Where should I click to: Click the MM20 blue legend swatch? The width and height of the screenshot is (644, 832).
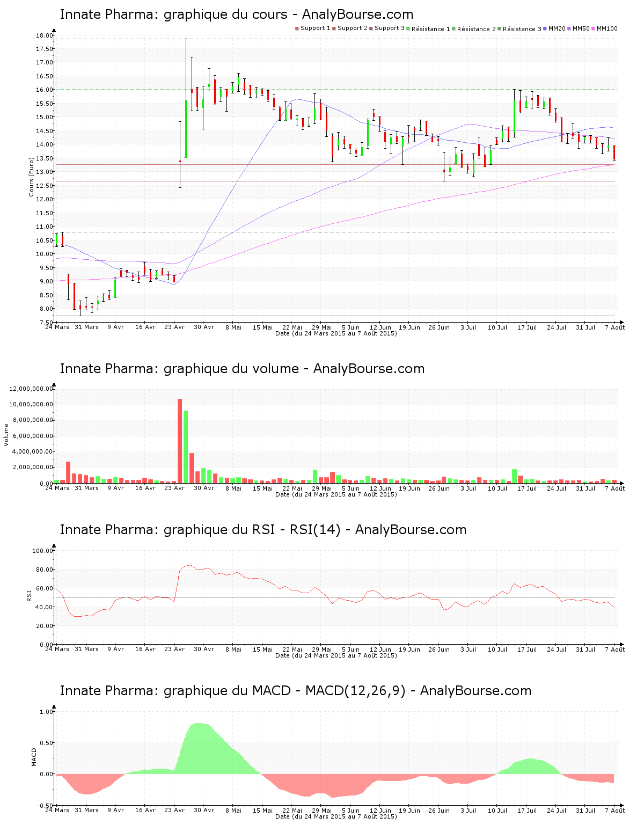(x=545, y=28)
